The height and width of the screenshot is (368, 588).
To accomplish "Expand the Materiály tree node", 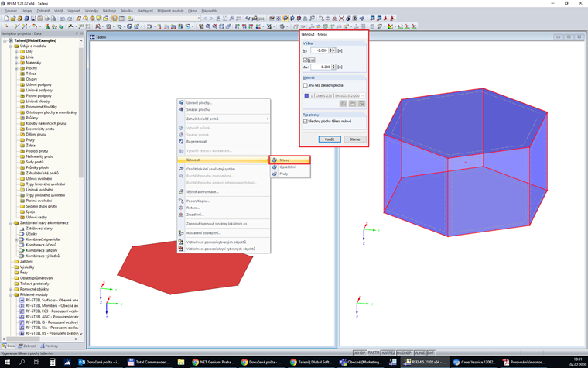I will [x=16, y=63].
